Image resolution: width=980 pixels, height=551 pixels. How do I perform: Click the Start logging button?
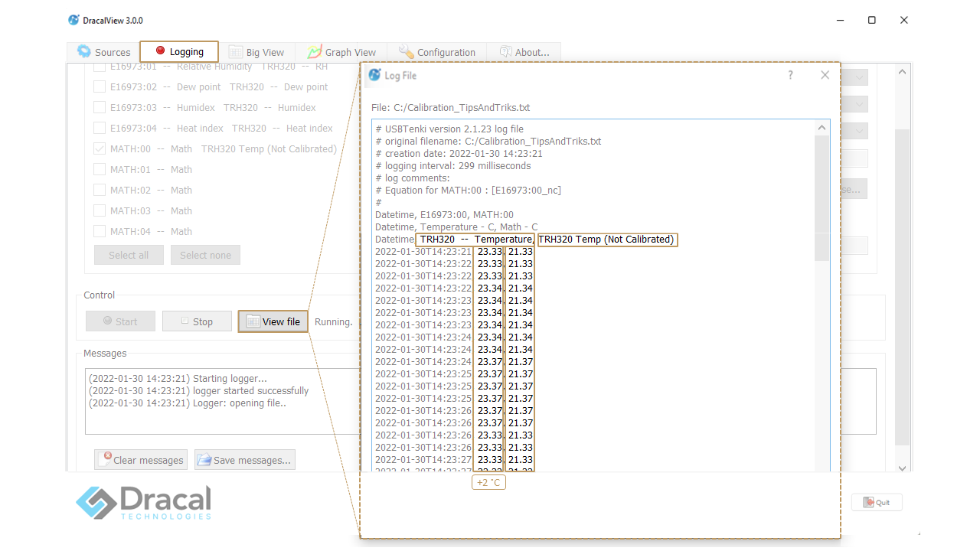120,321
